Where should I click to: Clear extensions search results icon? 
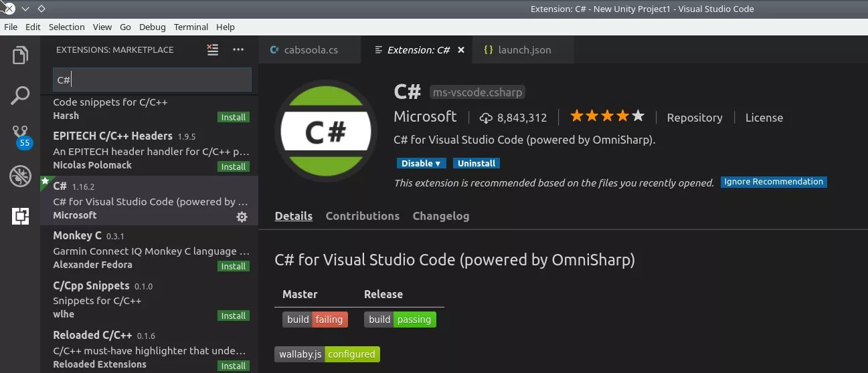(x=213, y=49)
